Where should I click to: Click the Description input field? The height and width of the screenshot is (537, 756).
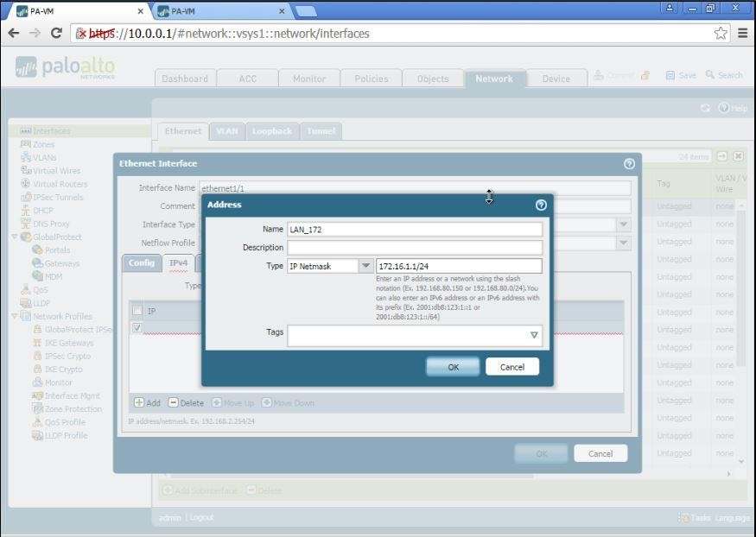tap(415, 248)
